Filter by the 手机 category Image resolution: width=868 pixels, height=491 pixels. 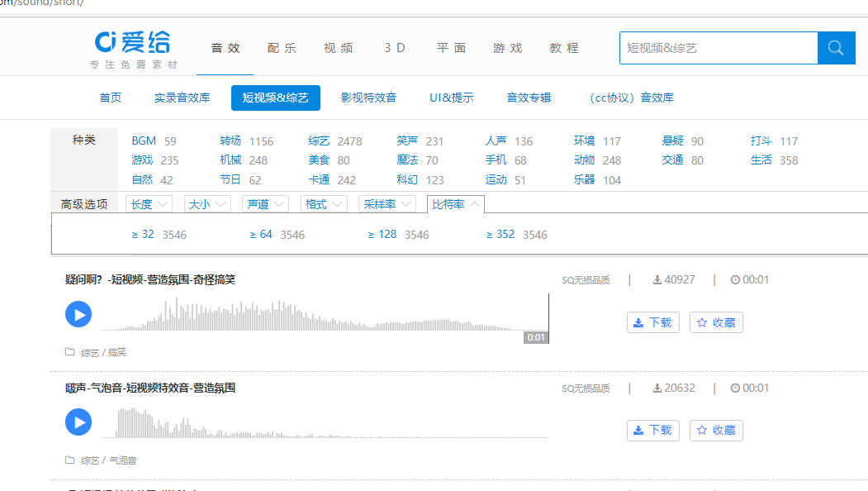point(496,160)
